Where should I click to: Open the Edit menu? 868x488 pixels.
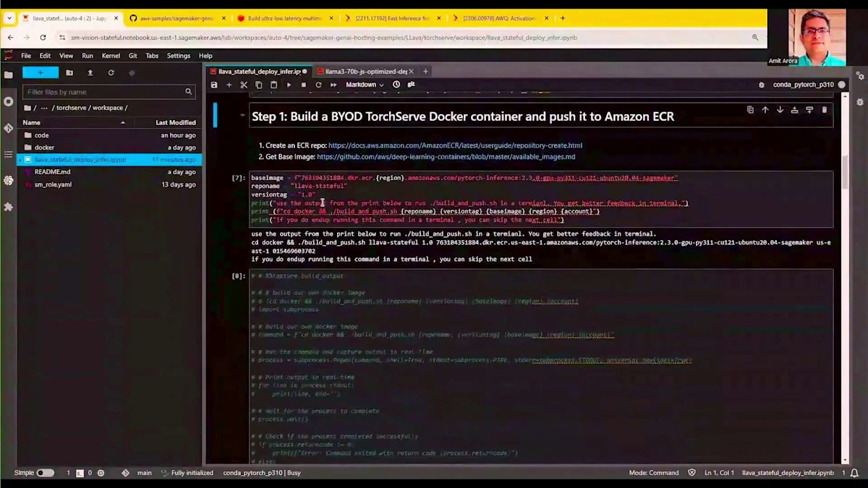tap(45, 56)
